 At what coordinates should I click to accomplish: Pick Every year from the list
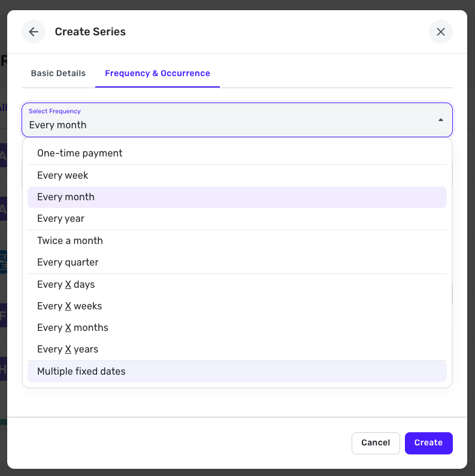coord(61,219)
